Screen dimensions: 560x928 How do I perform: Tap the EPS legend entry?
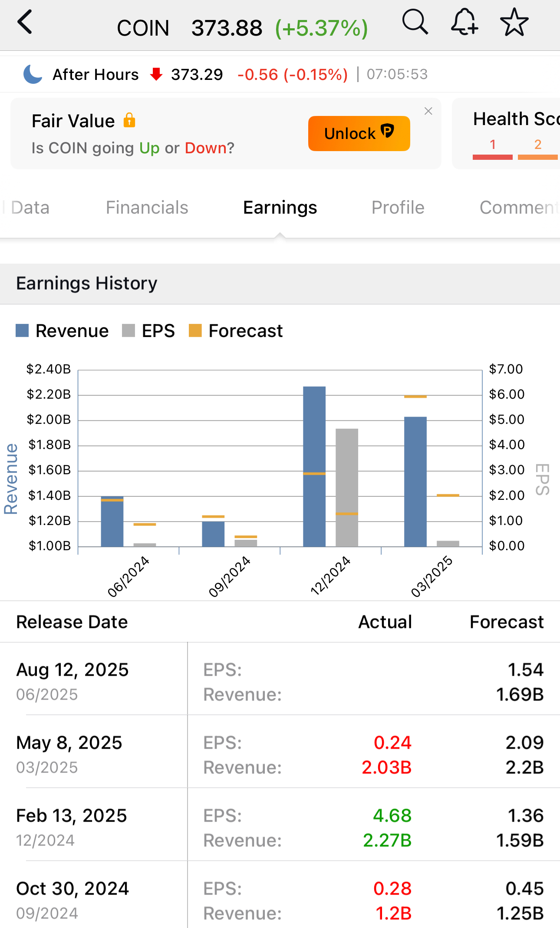[x=148, y=330]
